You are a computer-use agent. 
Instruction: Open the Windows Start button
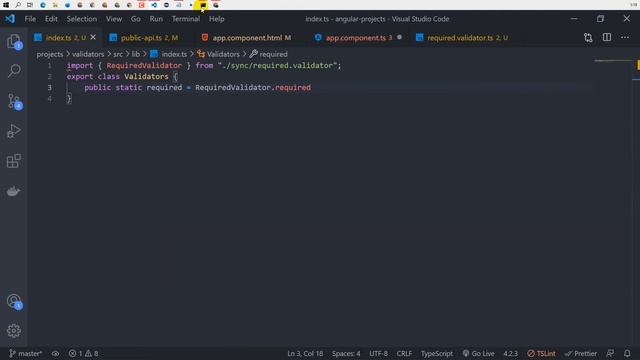coord(6,5)
